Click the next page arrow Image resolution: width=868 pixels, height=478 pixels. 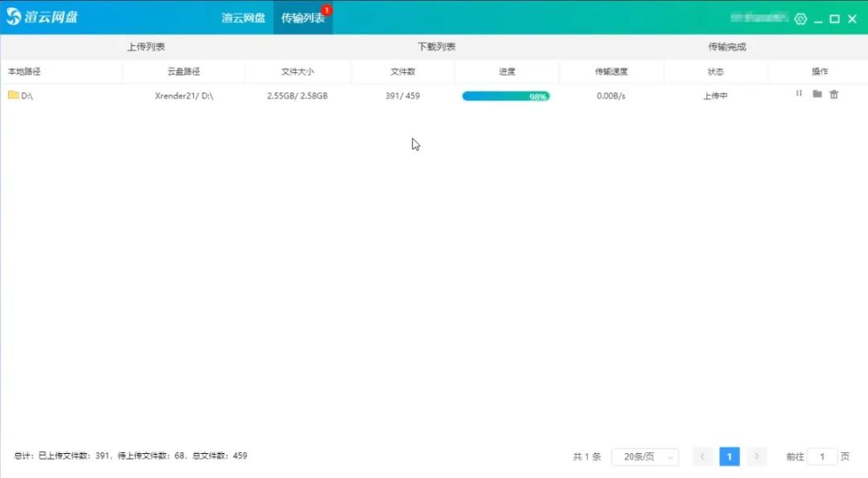point(756,456)
